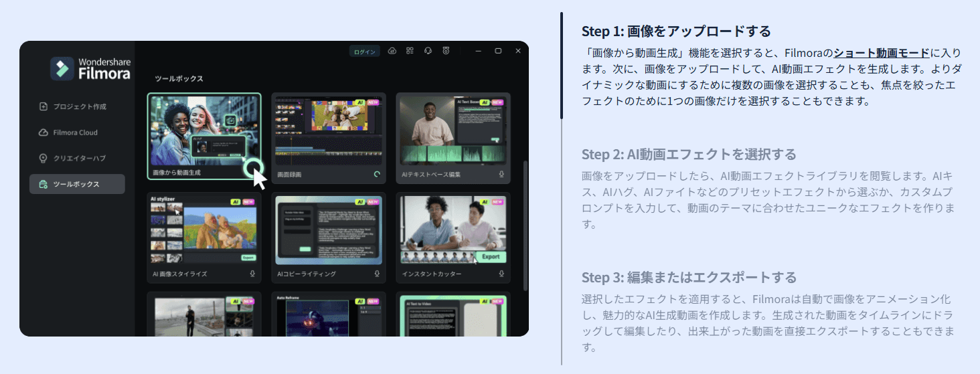Click the 画像から動画生成 card label
The height and width of the screenshot is (374, 980).
point(177,173)
